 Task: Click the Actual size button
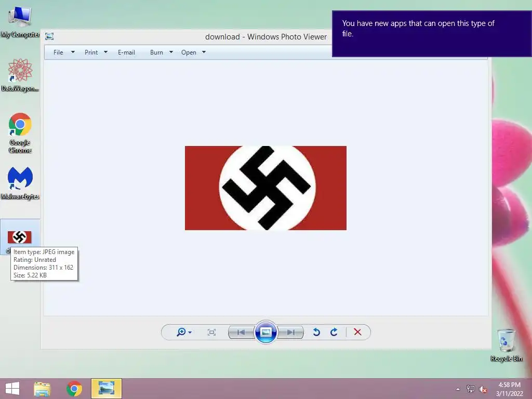click(x=211, y=332)
